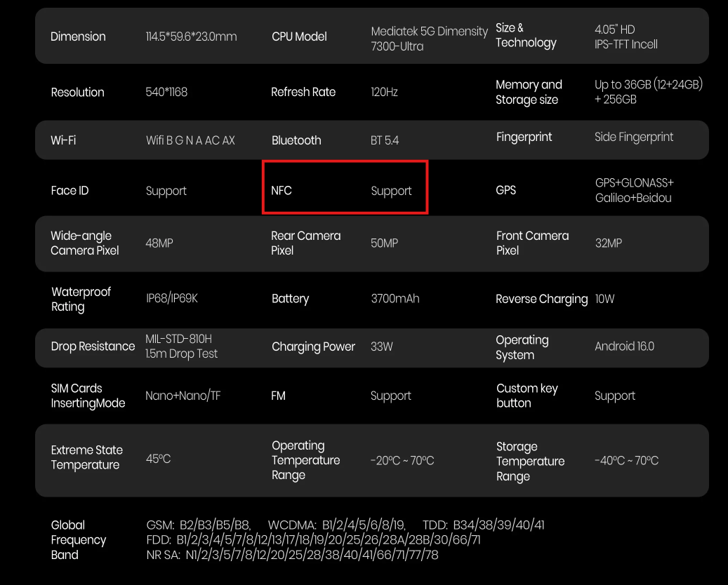Click the NFC label in the red box
Viewport: 728px width, 585px height.
[x=282, y=191]
